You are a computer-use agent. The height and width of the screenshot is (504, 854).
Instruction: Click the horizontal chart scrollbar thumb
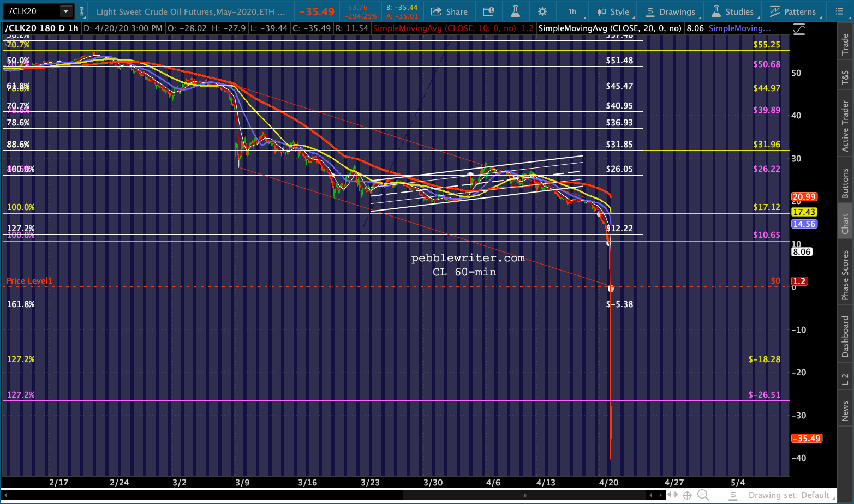[x=524, y=495]
